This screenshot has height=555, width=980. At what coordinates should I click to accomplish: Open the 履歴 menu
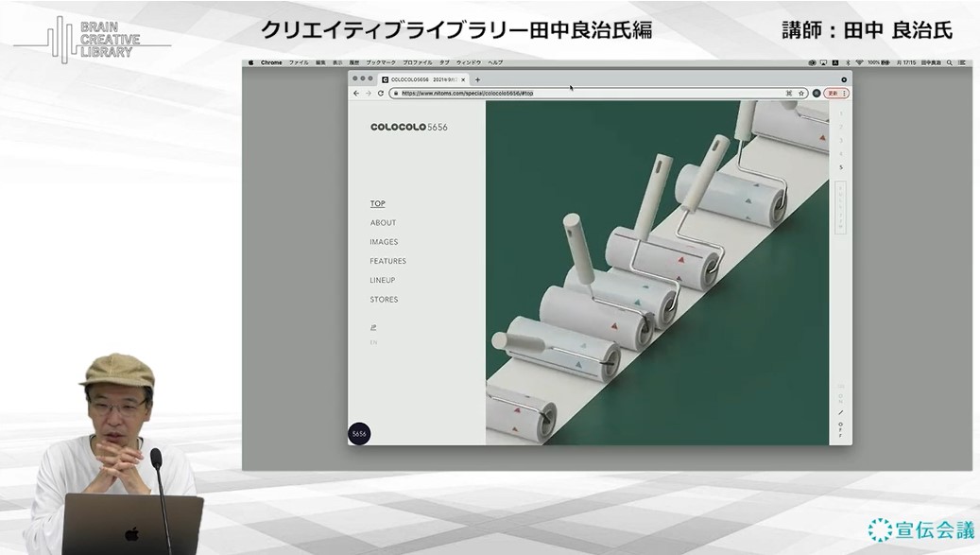[354, 62]
